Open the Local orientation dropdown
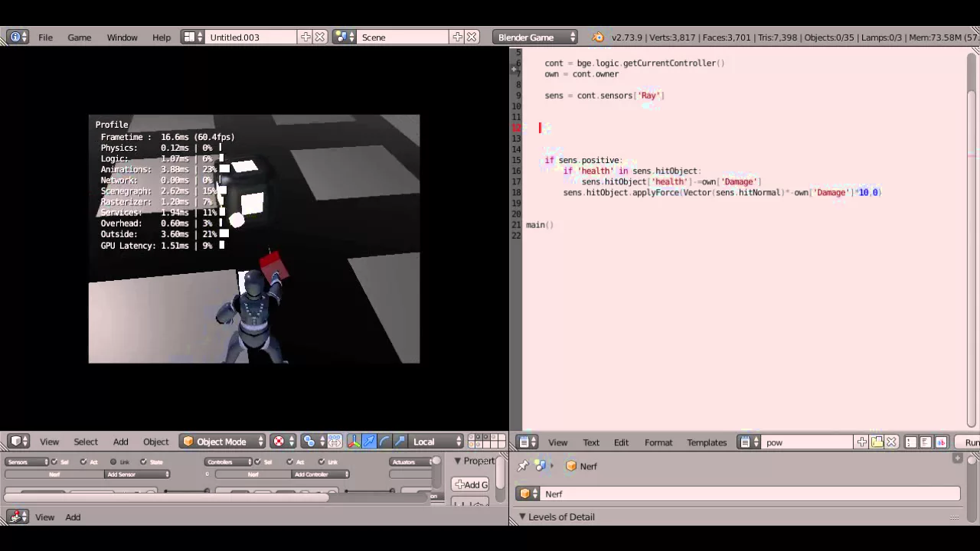The width and height of the screenshot is (980, 551). tap(437, 442)
